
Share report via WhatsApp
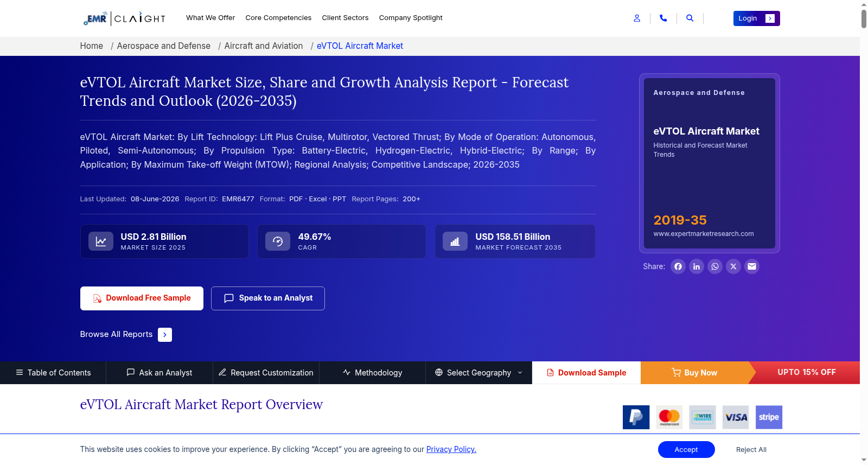tap(715, 266)
